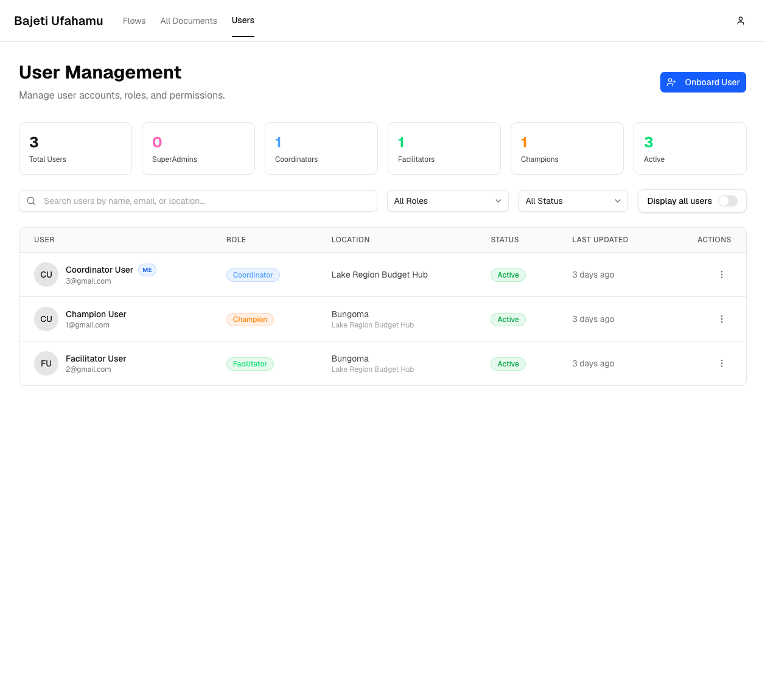Click the 2@gmail.com email
Viewport: 765px width, 700px height.
tap(88, 369)
